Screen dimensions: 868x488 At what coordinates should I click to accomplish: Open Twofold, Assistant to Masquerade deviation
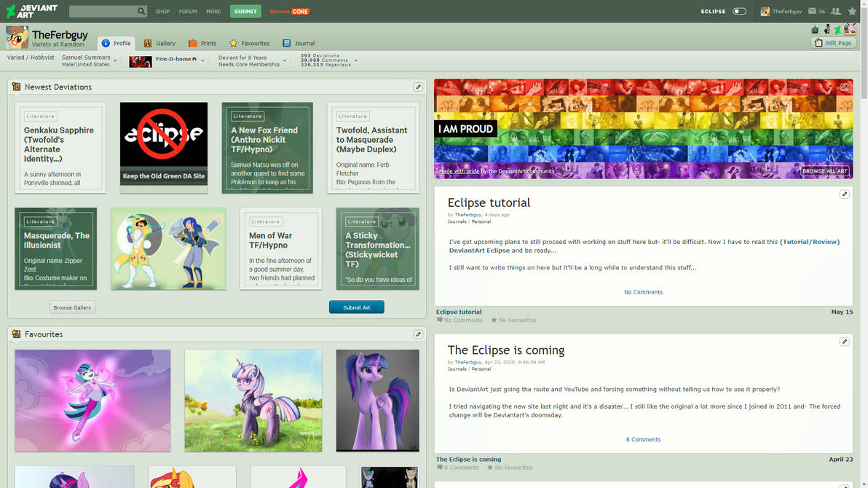click(x=373, y=147)
